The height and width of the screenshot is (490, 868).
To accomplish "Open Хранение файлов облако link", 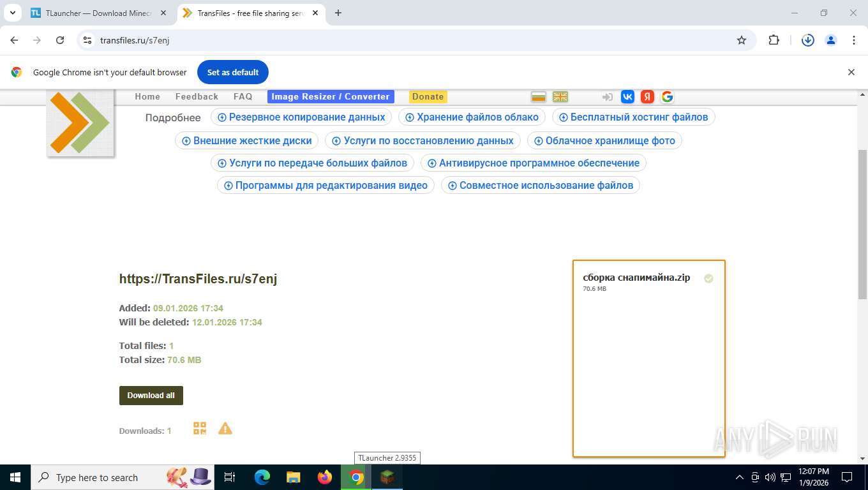I will pos(472,117).
